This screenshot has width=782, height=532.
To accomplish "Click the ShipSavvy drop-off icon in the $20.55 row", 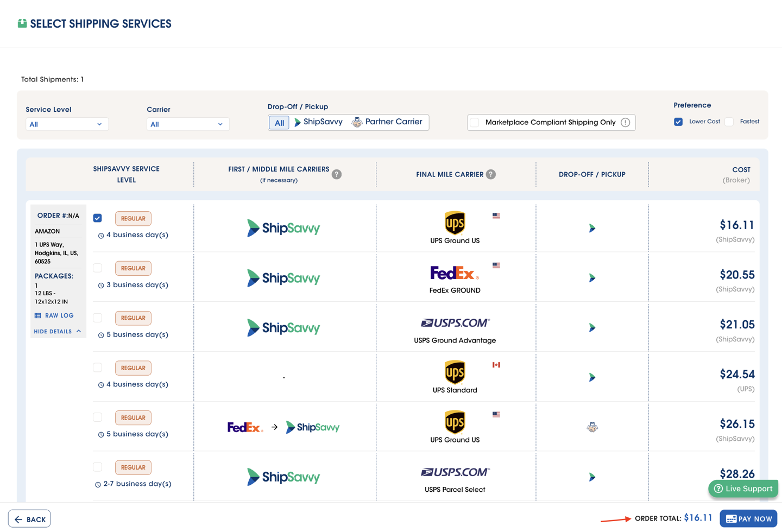I will 592,278.
